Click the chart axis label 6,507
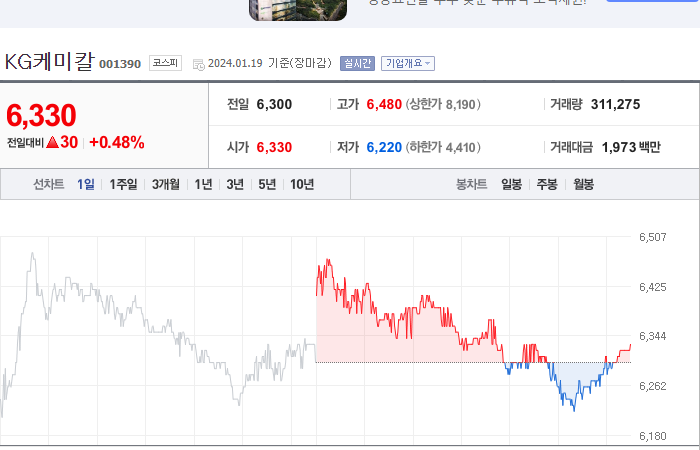 point(653,237)
